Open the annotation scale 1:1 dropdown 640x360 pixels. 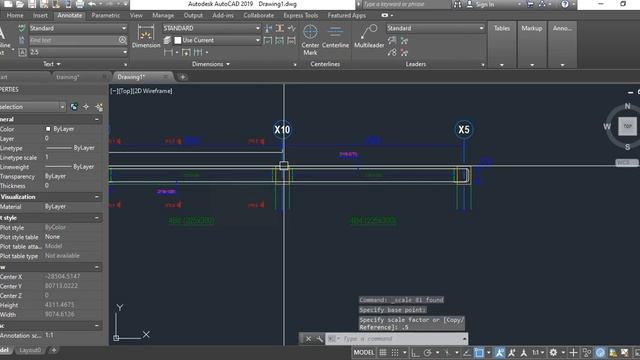coord(538,353)
